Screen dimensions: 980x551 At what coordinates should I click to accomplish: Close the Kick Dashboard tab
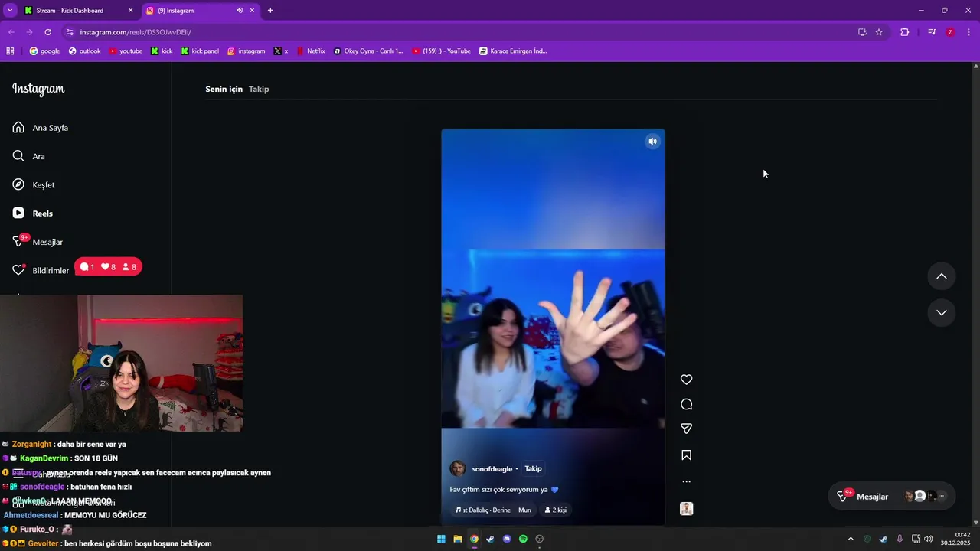[130, 11]
